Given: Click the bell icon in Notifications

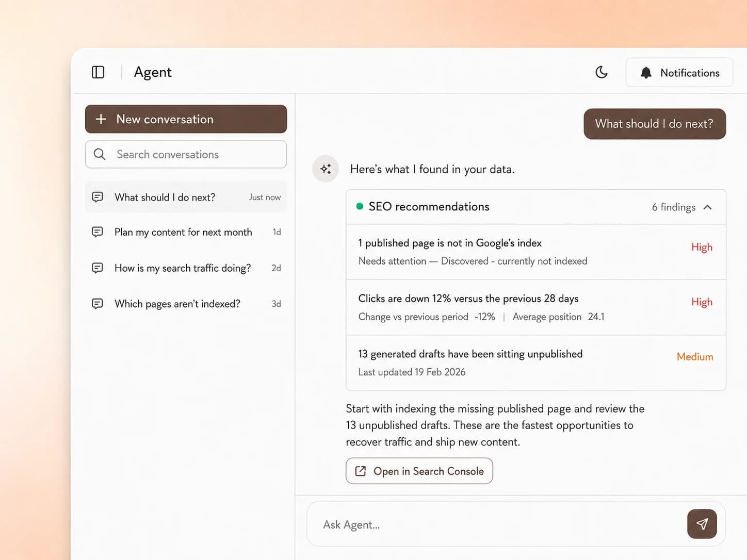Looking at the screenshot, I should click(x=646, y=73).
